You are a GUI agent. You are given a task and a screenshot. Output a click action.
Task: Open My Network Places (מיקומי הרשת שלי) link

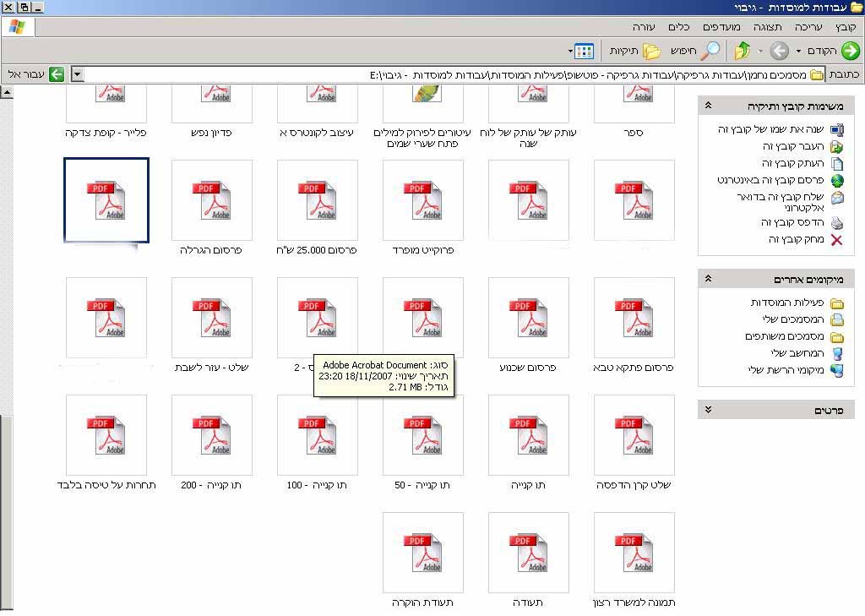click(786, 370)
